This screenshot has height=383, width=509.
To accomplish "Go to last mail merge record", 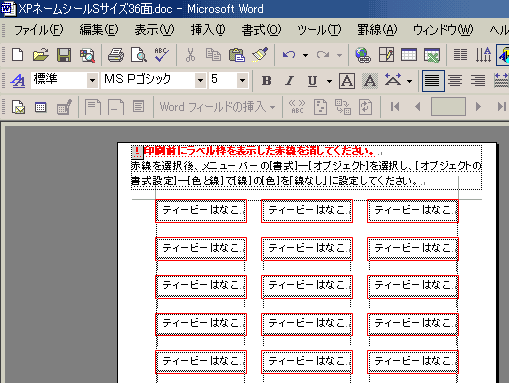I will (x=501, y=107).
